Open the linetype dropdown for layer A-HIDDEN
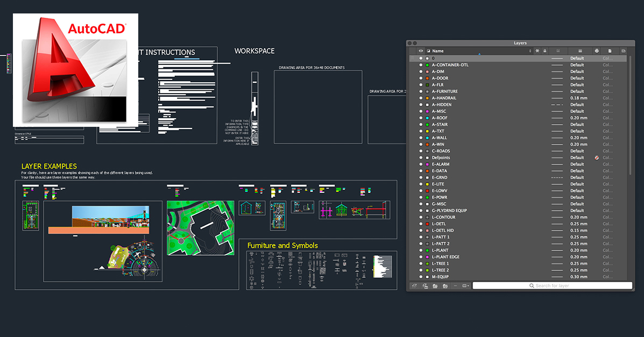Viewport: 644px width, 337px height. (x=558, y=104)
